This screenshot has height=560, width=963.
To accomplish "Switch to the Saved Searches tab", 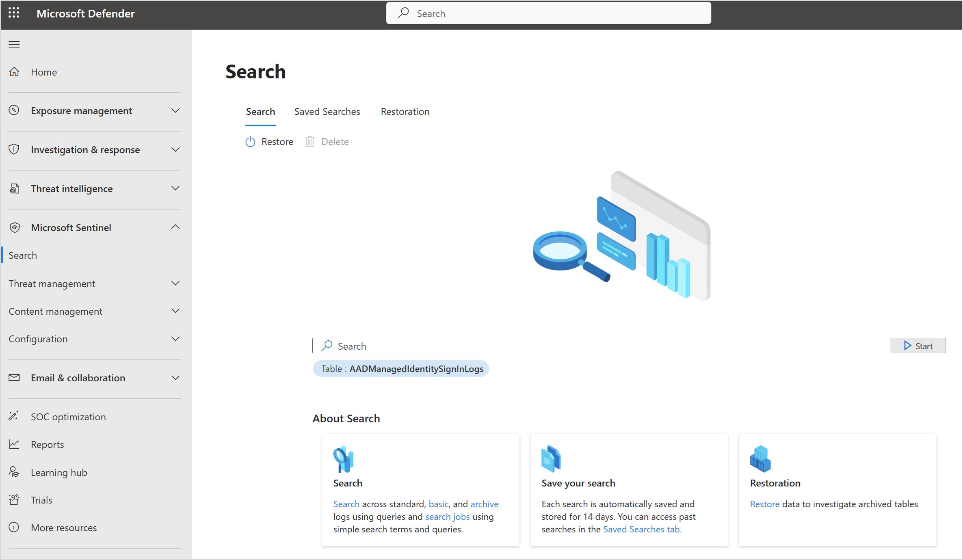I will [x=327, y=112].
